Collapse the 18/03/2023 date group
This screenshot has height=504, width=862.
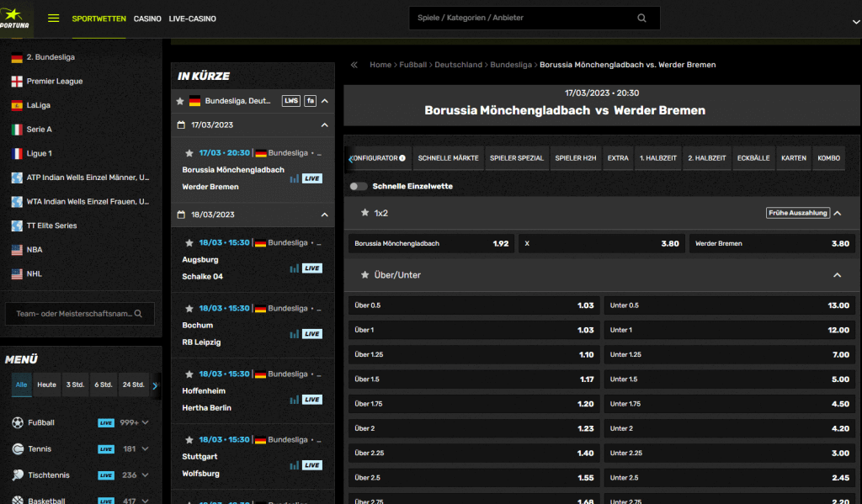[x=325, y=215]
